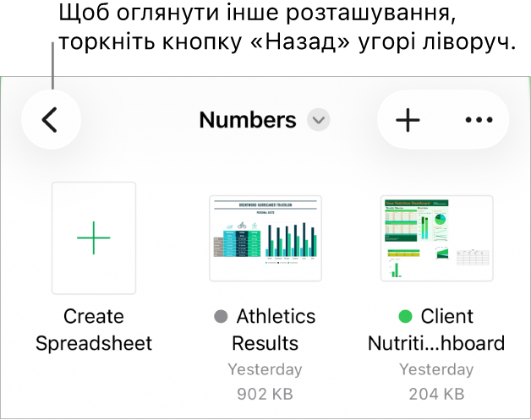Tap the plus button in the top toolbar
The height and width of the screenshot is (420, 531).
click(408, 120)
